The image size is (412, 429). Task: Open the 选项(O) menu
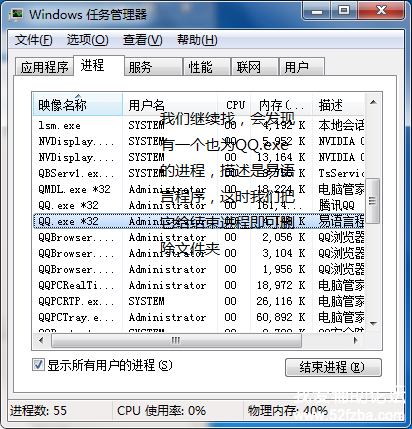tap(87, 40)
